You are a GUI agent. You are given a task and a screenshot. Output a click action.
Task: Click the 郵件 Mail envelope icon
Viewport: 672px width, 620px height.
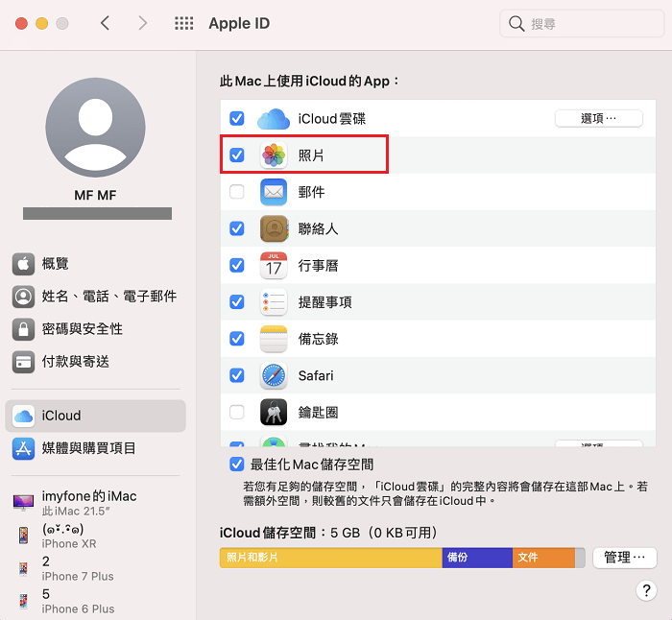(274, 192)
